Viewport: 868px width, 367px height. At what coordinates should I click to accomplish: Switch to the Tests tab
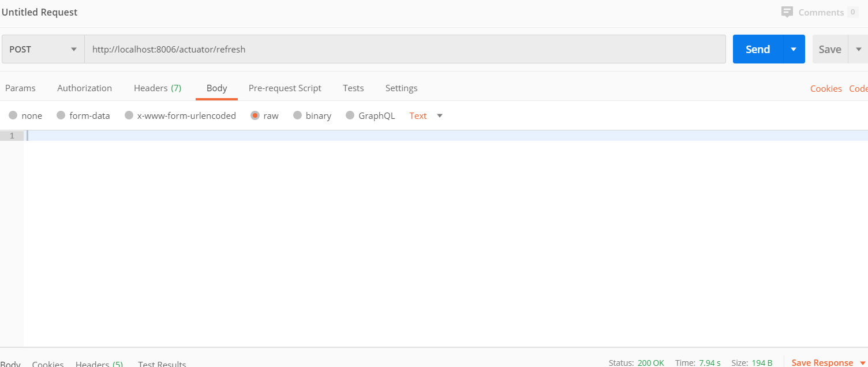pyautogui.click(x=353, y=88)
